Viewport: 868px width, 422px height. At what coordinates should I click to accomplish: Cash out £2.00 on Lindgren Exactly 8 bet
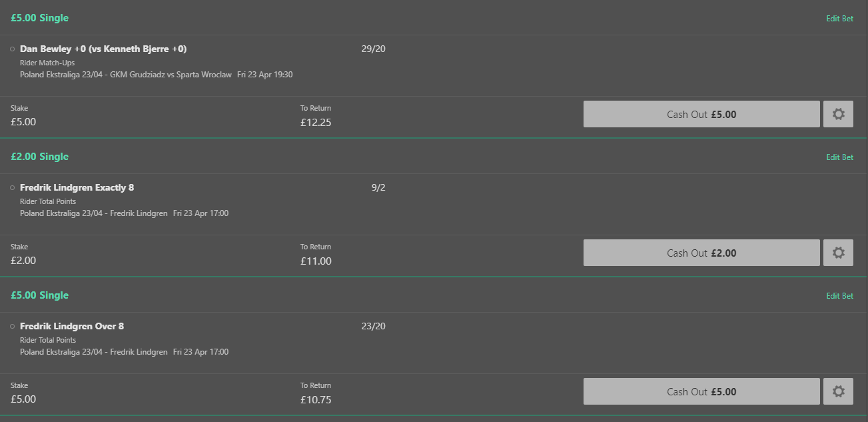[701, 253]
